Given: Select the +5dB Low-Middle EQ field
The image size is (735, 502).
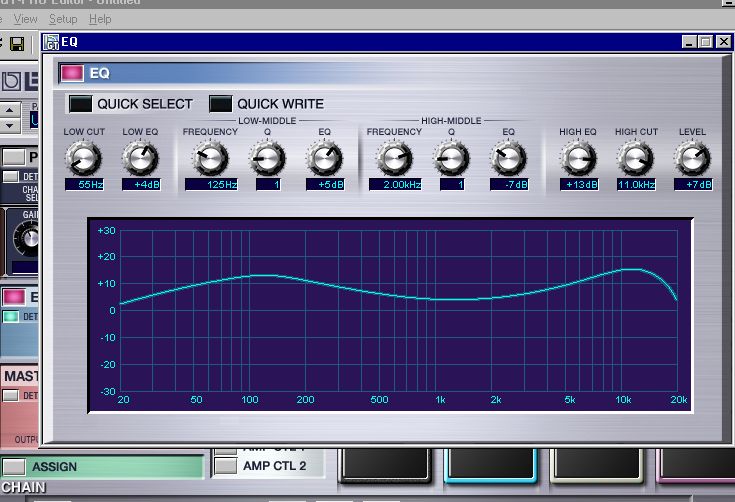Looking at the screenshot, I should coord(325,185).
